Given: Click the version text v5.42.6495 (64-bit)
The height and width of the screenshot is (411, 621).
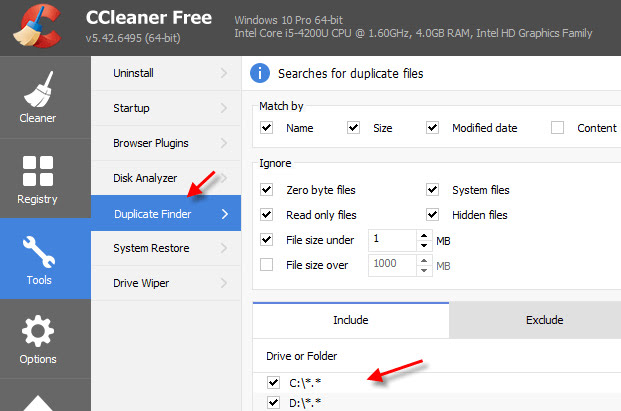Looking at the screenshot, I should pos(133,38).
